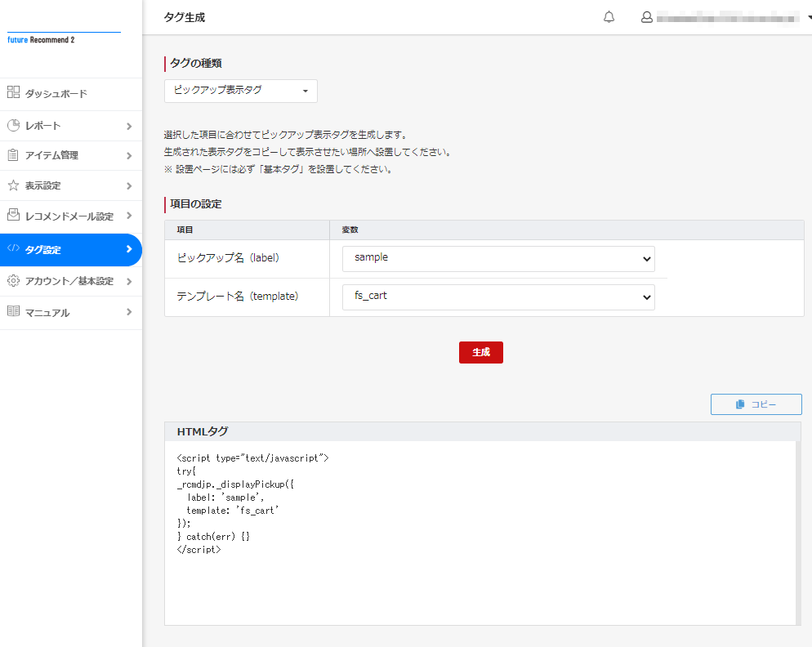Click the display settings star icon
The height and width of the screenshot is (647, 812).
click(13, 185)
